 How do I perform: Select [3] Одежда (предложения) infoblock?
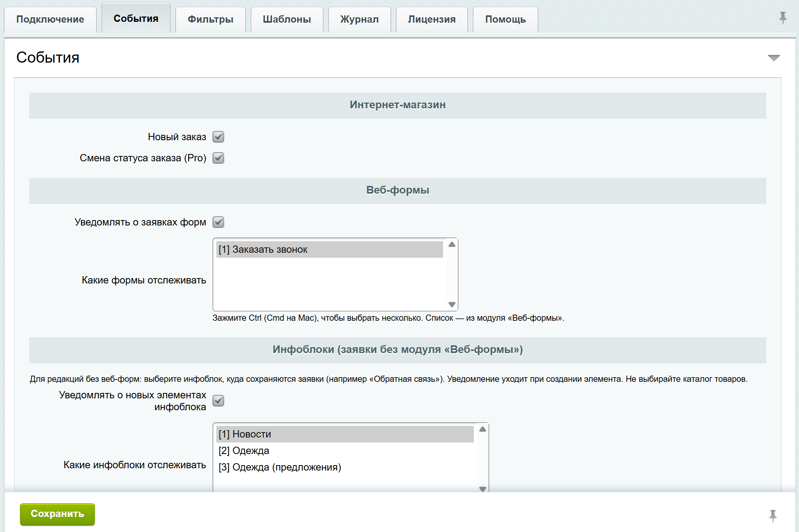point(345,467)
